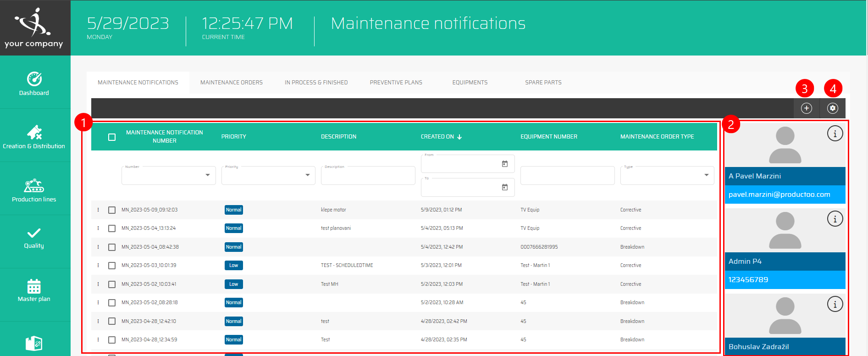The height and width of the screenshot is (356, 868).
Task: Select checkbox for MN_2023-05-03_10:01:39
Action: pos(112,266)
